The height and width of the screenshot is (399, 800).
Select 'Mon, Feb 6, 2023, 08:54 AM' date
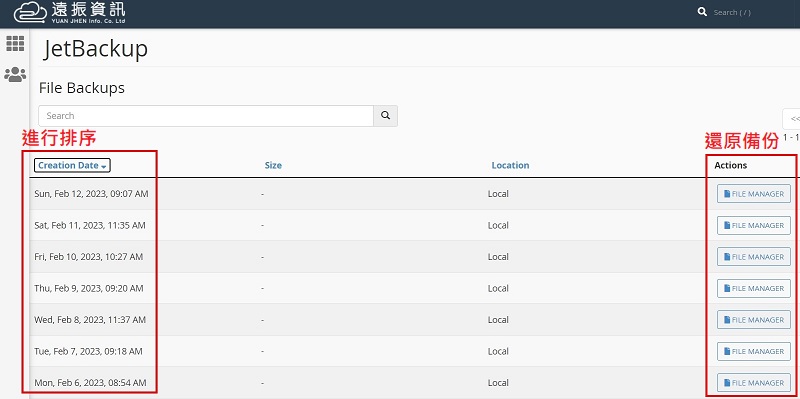pyautogui.click(x=90, y=383)
